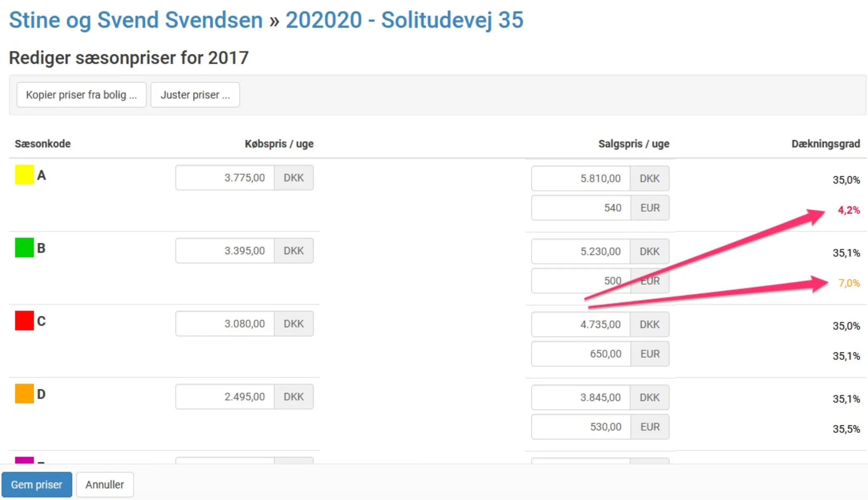
Task: Save prices with Gem priser
Action: 36,484
